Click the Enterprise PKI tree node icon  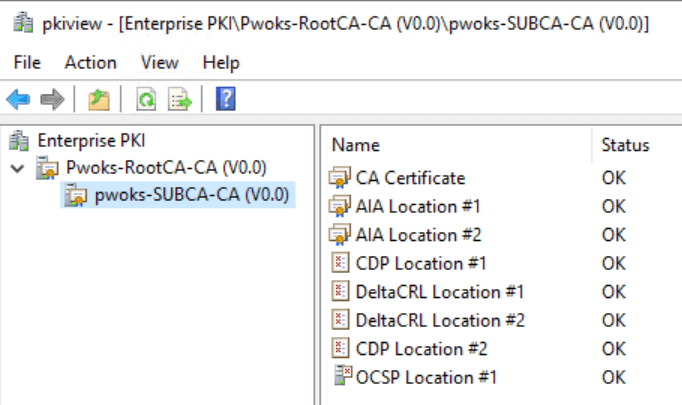(19, 141)
